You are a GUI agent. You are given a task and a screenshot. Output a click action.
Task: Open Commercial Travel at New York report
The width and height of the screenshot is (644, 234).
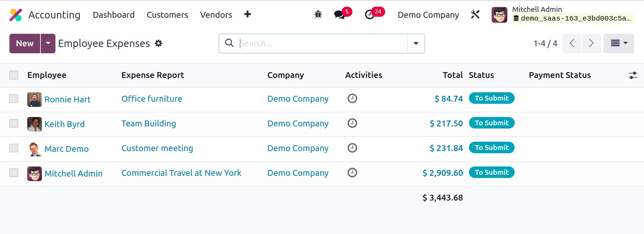[x=181, y=173]
